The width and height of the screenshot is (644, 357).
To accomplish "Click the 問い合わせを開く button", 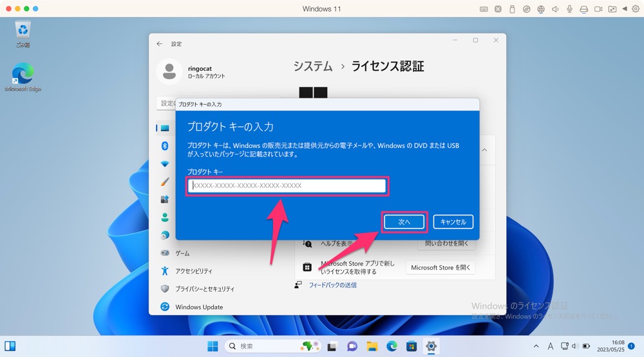I will pyautogui.click(x=446, y=244).
